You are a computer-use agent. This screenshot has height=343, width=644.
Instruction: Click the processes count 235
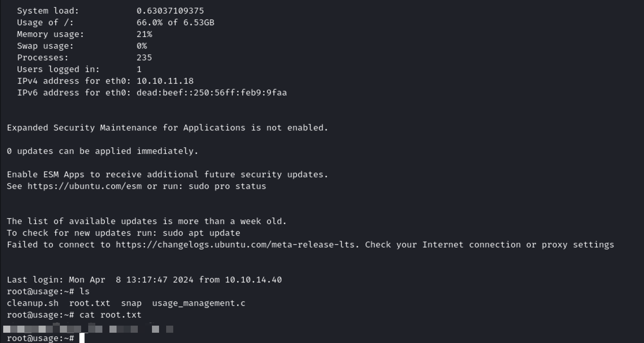coord(144,58)
